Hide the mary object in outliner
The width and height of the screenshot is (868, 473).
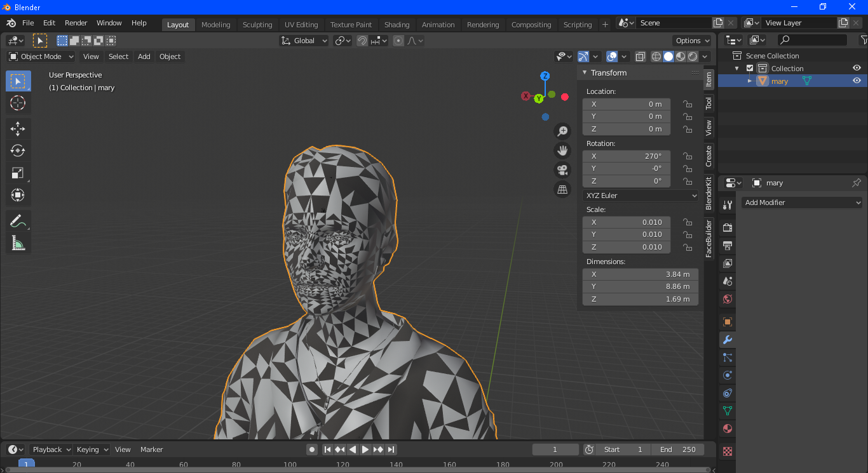[857, 81]
